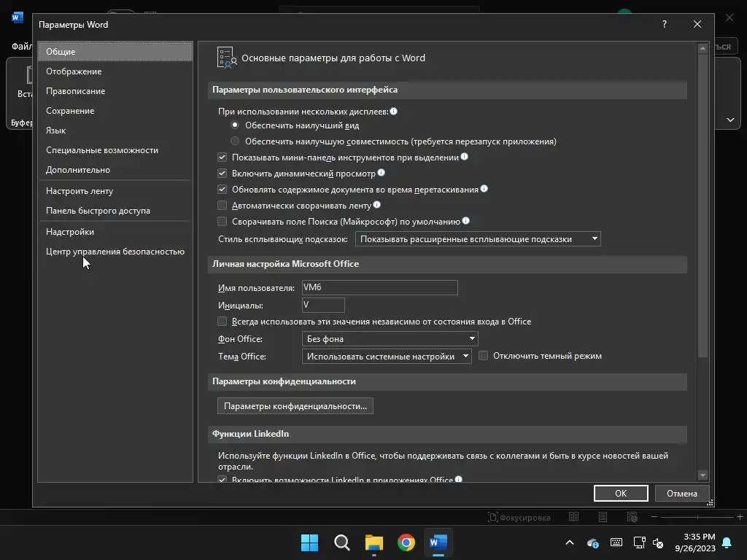Click 'Инициалы' input field
The height and width of the screenshot is (560, 747).
tap(323, 305)
